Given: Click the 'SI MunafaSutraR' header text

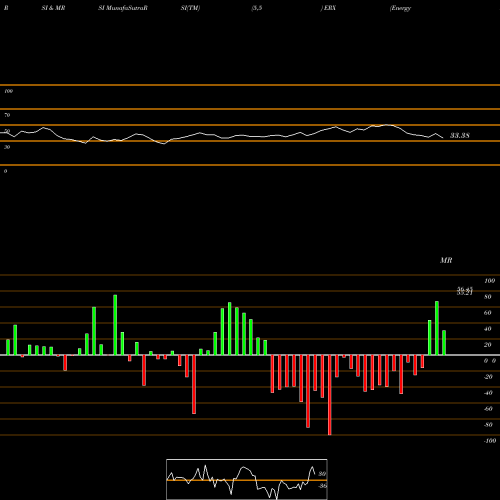Looking at the screenshot, I should pyautogui.click(x=123, y=8).
